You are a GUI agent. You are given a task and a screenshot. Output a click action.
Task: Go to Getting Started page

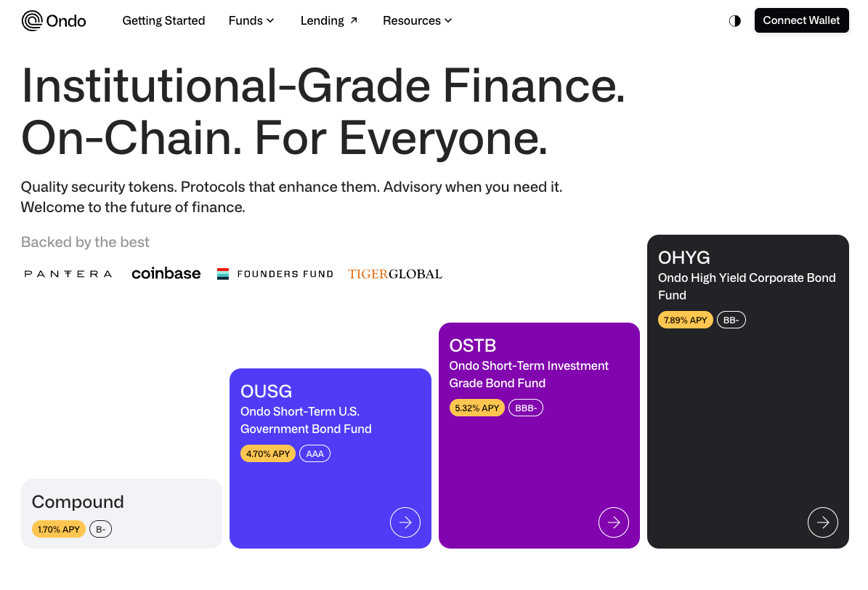click(163, 20)
